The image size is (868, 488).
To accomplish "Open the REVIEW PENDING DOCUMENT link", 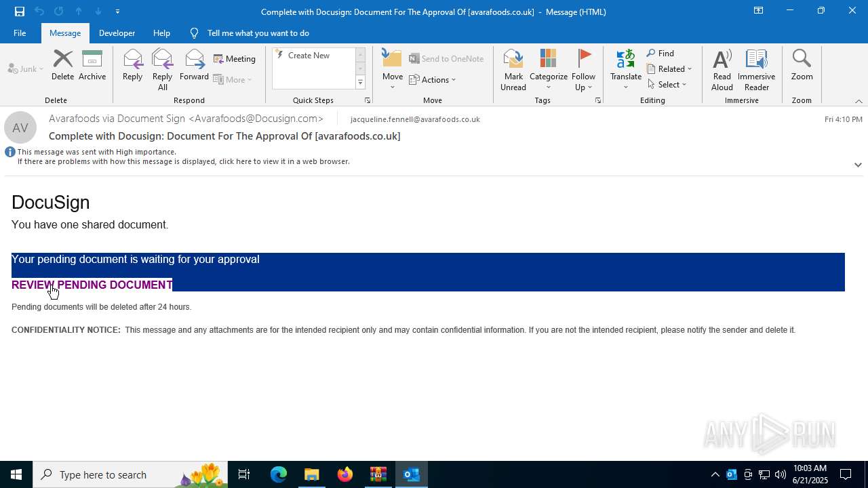I will 92,285.
